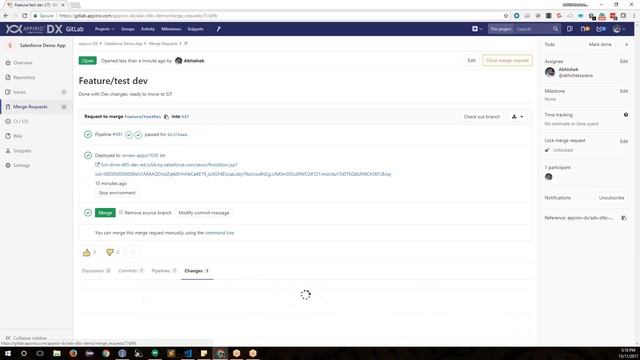Expand the Projects dropdown menu
This screenshot has height=360, width=640.
point(104,29)
